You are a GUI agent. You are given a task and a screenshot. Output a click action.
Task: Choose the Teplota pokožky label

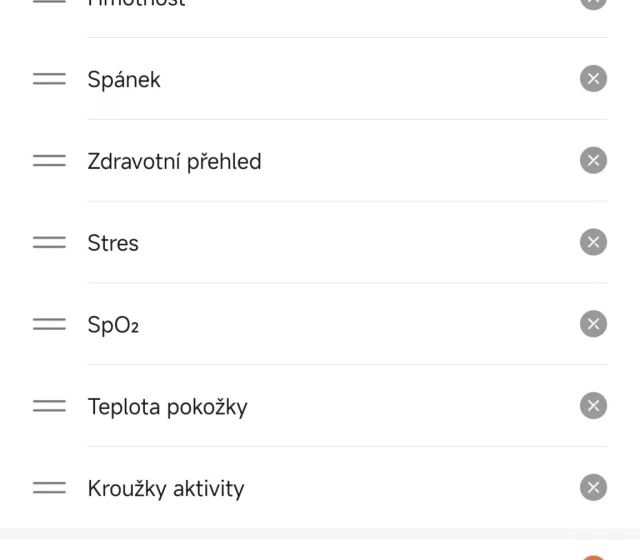tap(167, 407)
